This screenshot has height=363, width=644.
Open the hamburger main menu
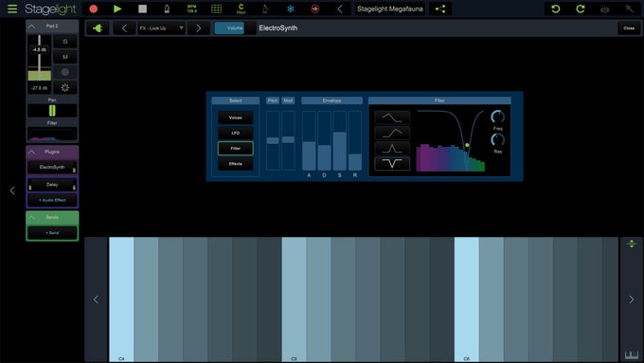12,9
